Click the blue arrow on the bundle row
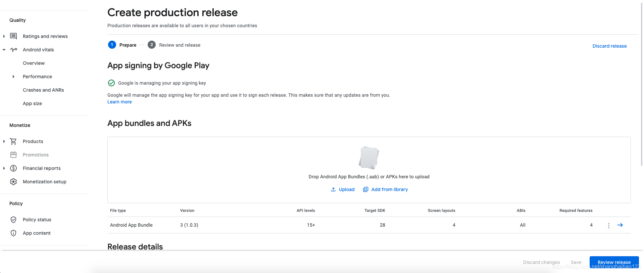 point(620,225)
